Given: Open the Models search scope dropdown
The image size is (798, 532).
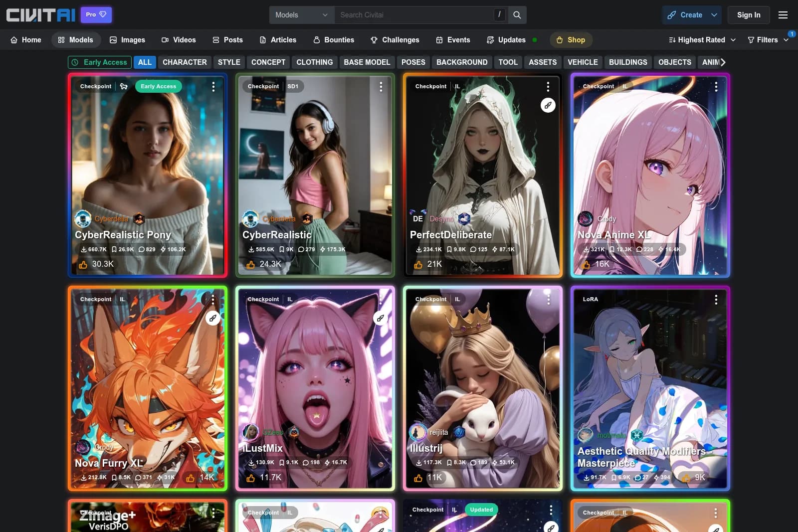Looking at the screenshot, I should (x=301, y=15).
